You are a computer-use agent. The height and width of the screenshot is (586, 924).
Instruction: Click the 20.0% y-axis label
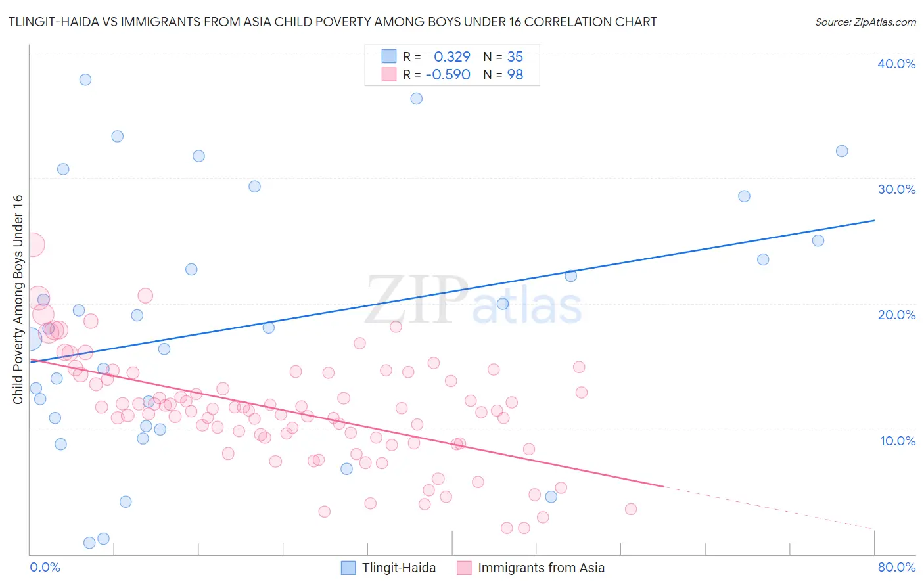coord(896,315)
